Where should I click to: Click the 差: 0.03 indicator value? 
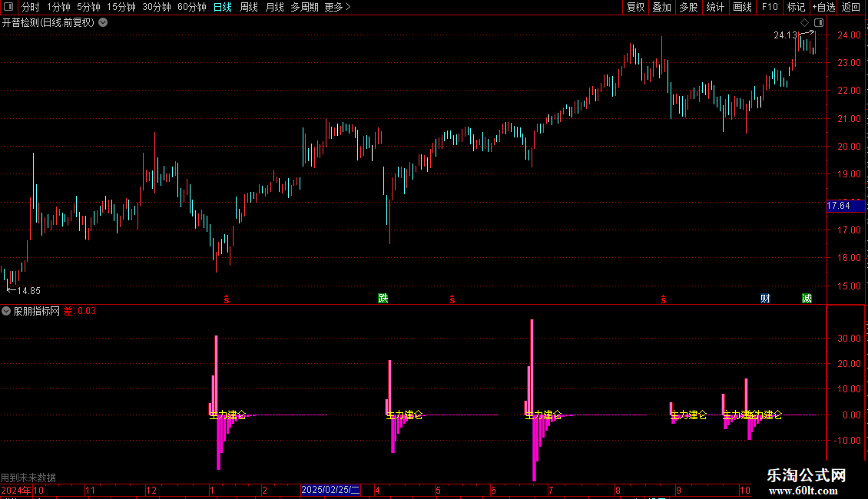[80, 311]
